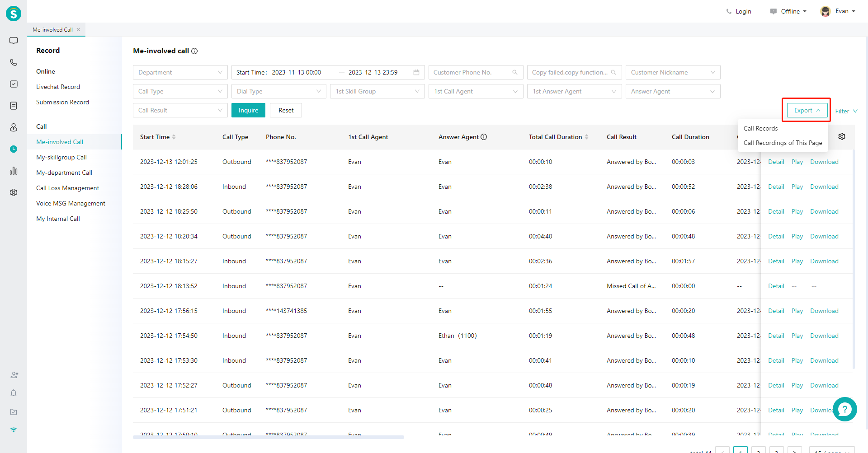The width and height of the screenshot is (868, 453).
Task: Open the customer person icon in sidebar
Action: click(14, 127)
